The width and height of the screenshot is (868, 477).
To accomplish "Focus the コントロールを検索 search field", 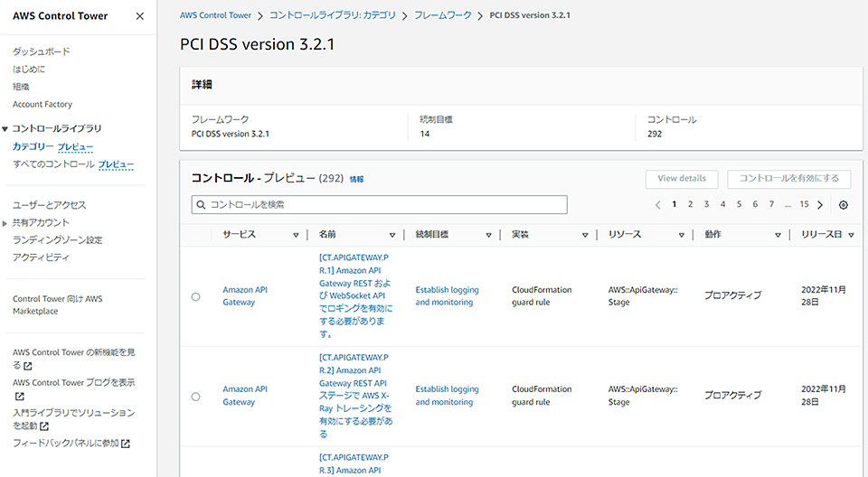I will [379, 205].
